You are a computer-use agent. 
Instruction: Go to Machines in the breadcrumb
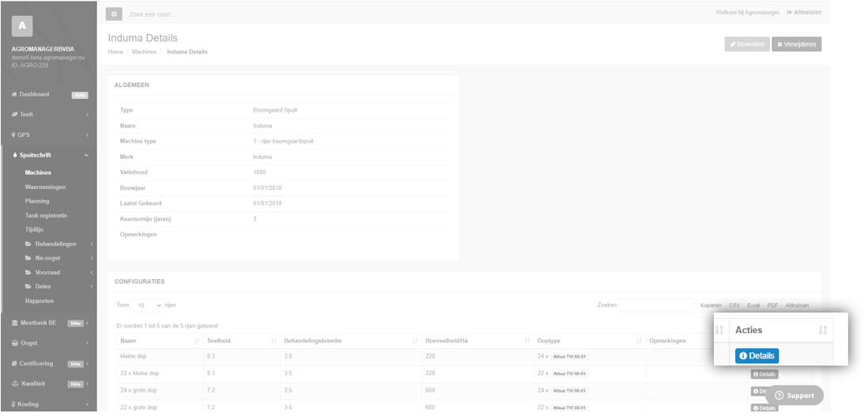[144, 52]
